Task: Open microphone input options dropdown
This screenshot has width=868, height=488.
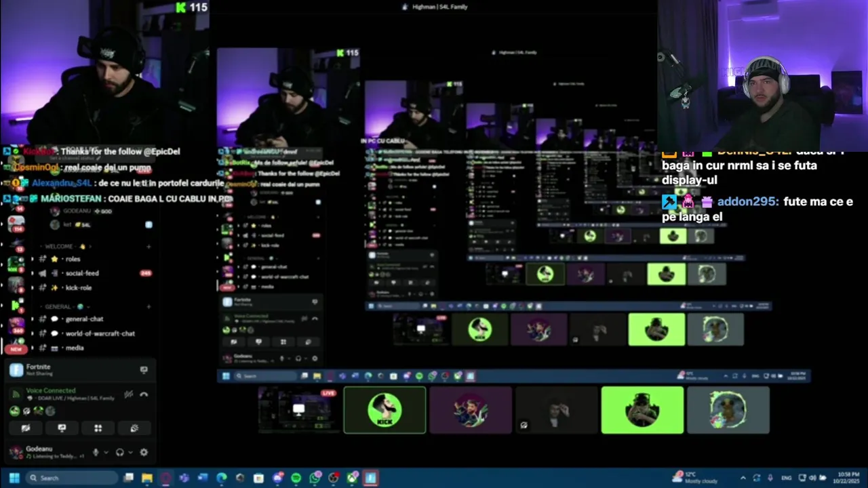Action: 105,452
